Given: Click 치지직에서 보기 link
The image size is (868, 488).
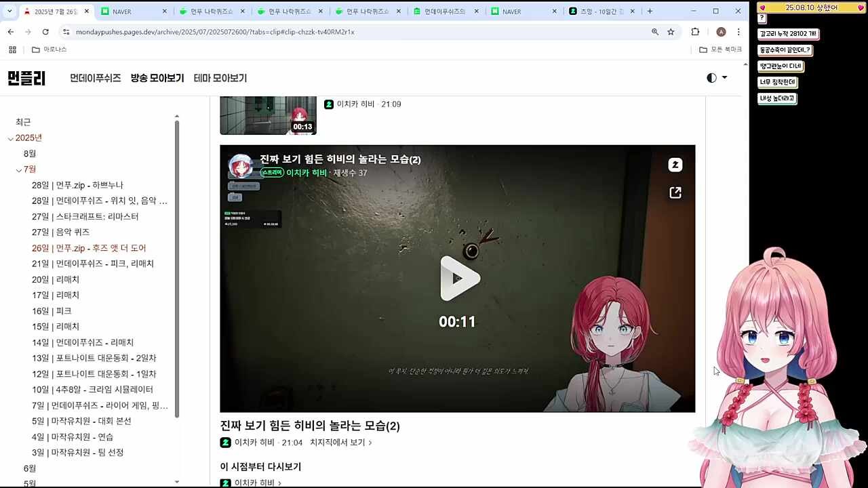Looking at the screenshot, I should 340,443.
